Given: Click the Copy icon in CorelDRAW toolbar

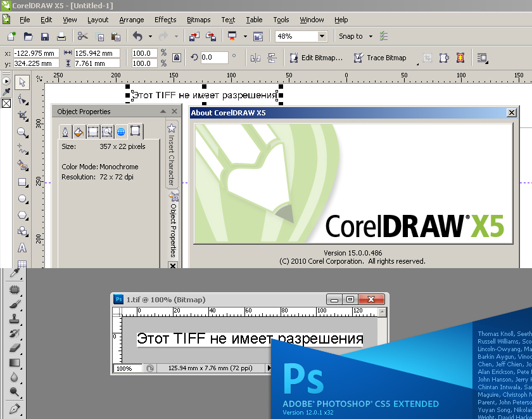Looking at the screenshot, I should click(100, 36).
